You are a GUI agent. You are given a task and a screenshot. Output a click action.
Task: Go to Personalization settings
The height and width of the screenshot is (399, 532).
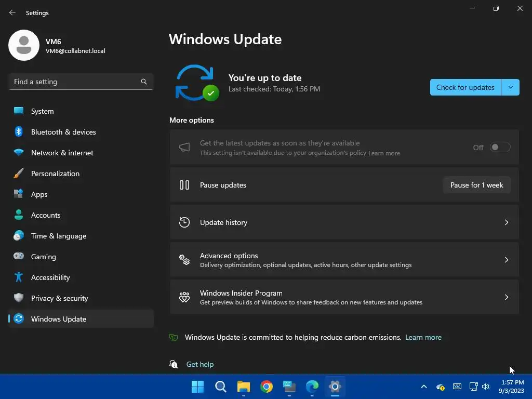[x=81, y=174]
